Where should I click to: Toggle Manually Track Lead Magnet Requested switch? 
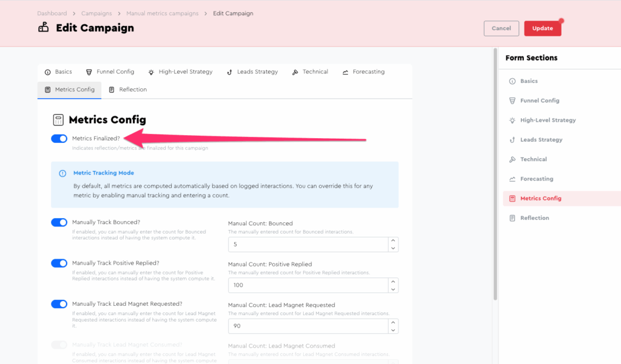(59, 304)
